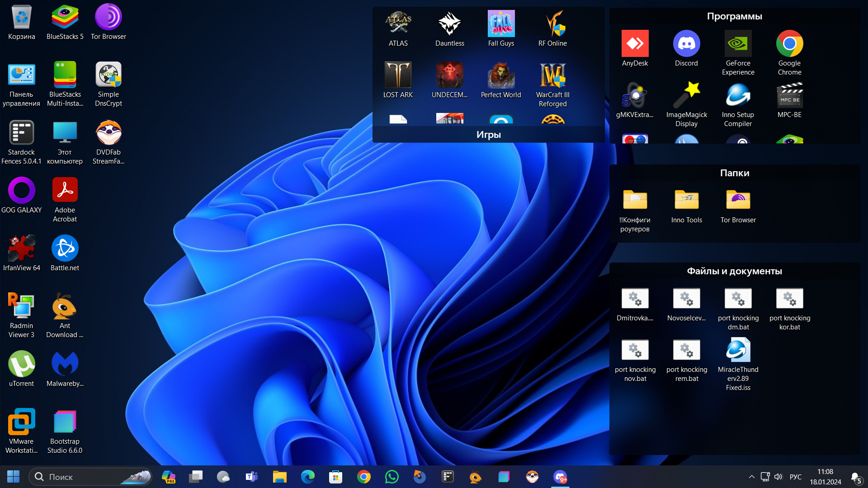868x488 pixels.
Task: Open BlueStacks 5 desktop shortcut
Action: click(x=65, y=18)
